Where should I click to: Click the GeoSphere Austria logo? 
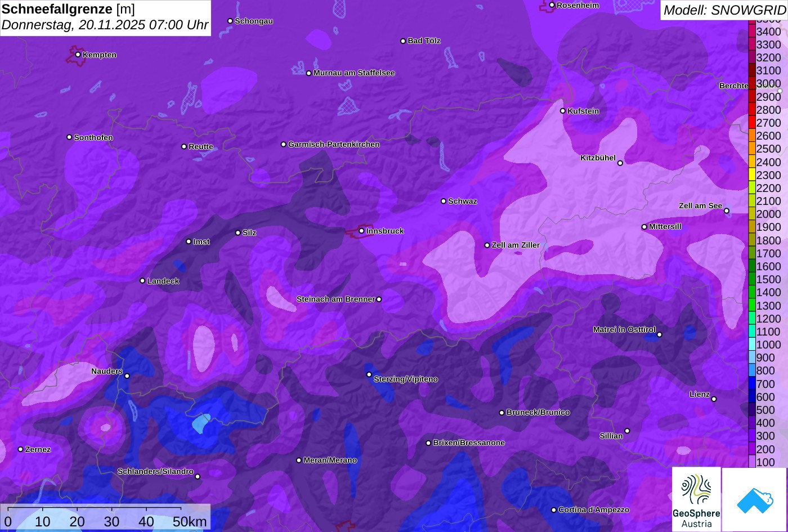coord(696,499)
